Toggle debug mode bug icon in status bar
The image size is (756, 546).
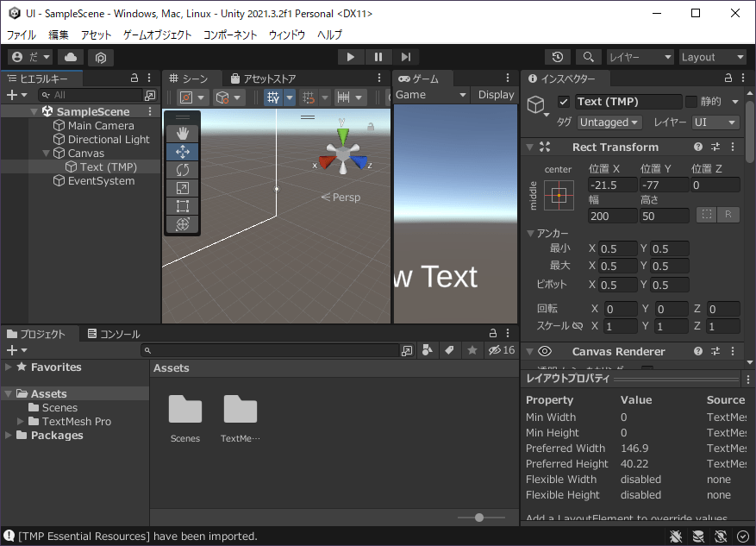click(x=676, y=537)
